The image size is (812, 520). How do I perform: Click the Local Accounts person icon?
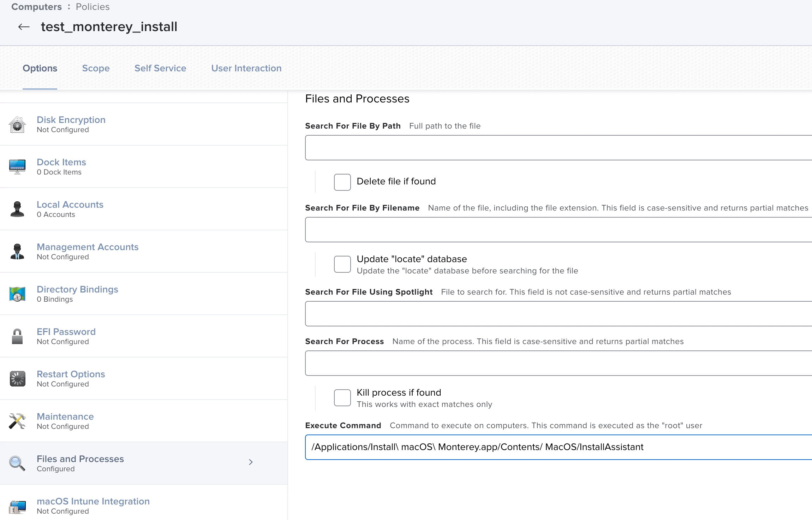17,209
